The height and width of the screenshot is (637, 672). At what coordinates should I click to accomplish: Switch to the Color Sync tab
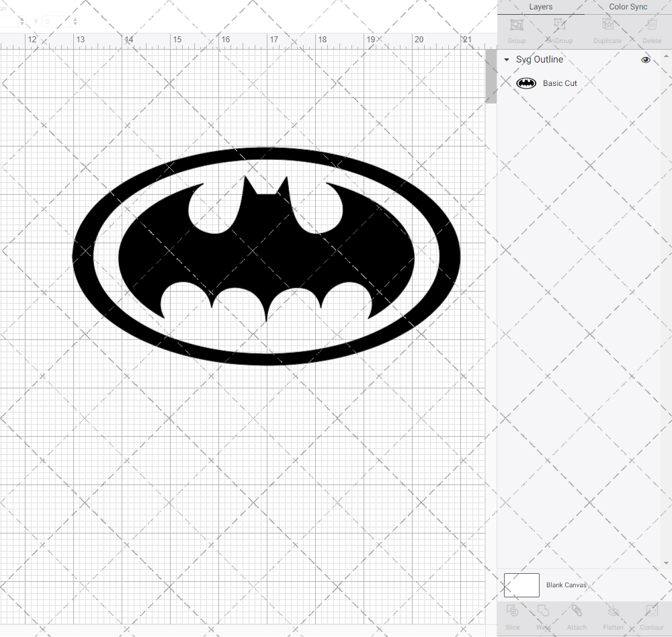click(x=628, y=7)
